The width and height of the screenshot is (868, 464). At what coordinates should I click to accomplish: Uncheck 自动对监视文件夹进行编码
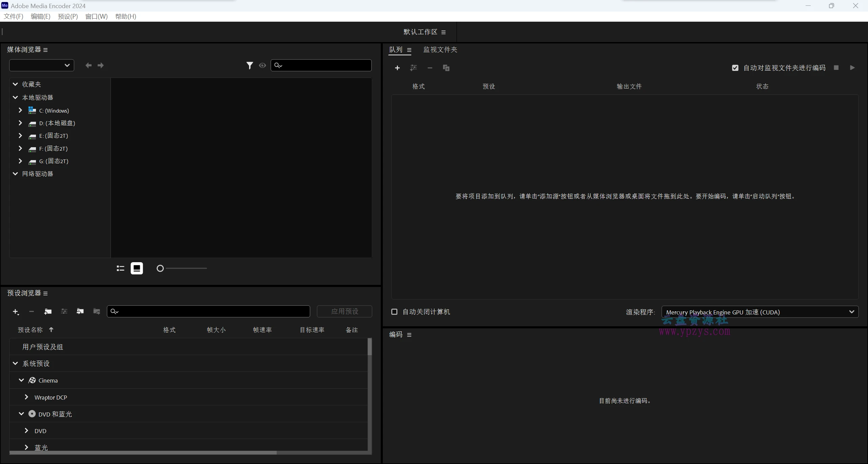(x=735, y=67)
